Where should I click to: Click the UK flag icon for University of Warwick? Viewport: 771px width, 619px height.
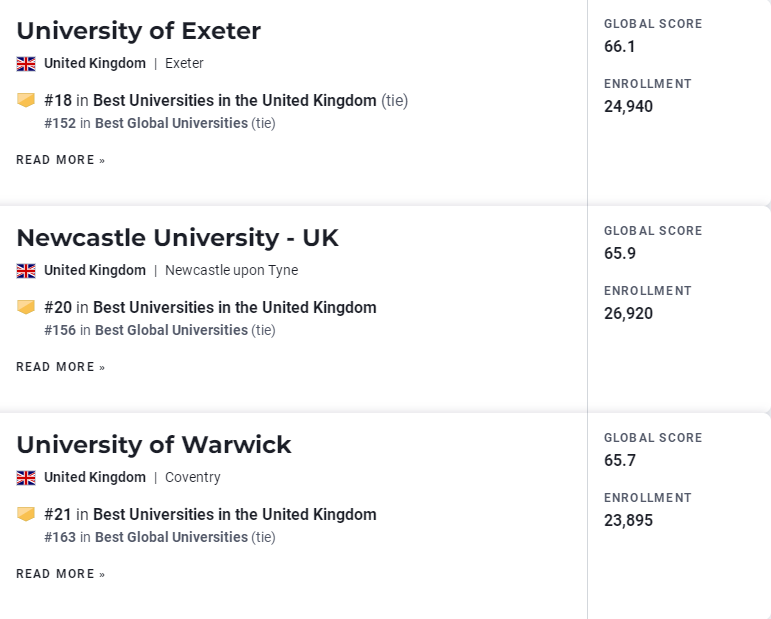26,478
